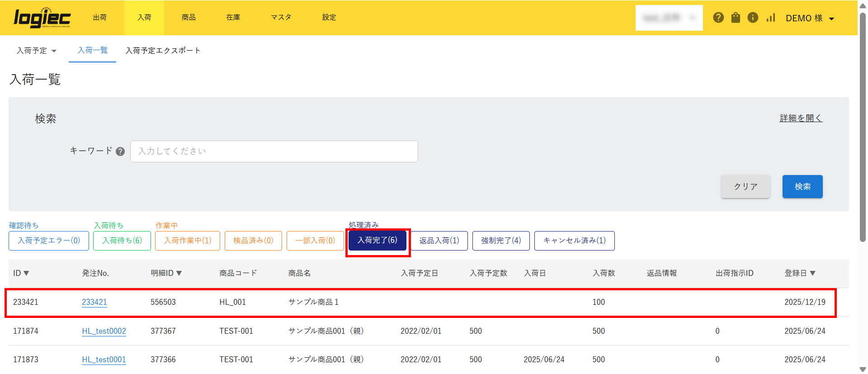Filter by 検品済み(0) status

[x=253, y=241]
